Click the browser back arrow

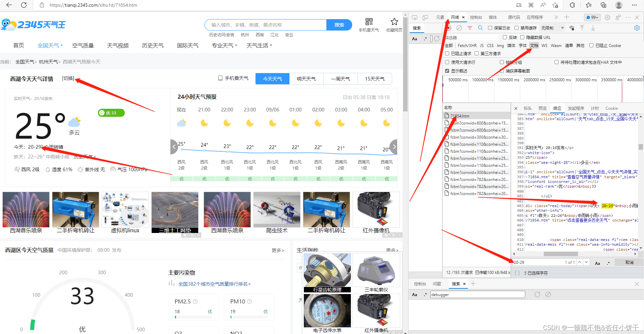(x=9, y=5)
